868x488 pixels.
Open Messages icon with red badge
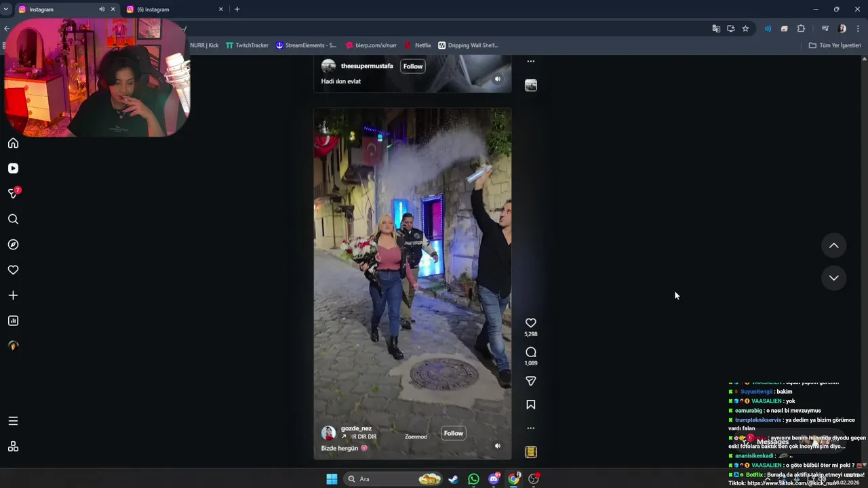click(13, 194)
